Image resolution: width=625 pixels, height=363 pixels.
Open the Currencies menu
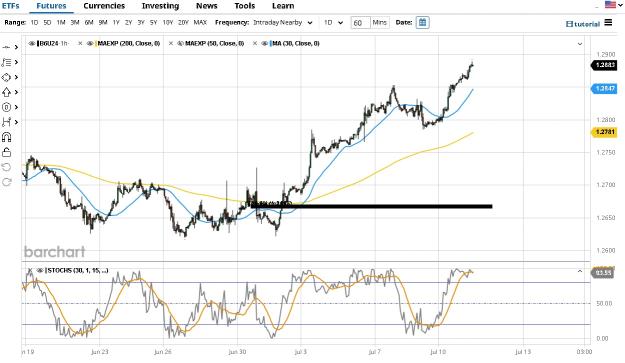(x=104, y=6)
